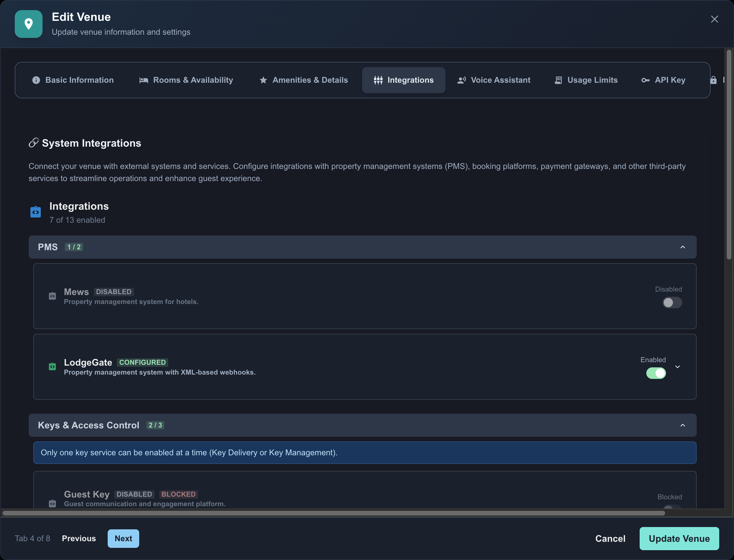The width and height of the screenshot is (734, 560).
Task: Click the 'Only one key service' notice
Action: tap(365, 453)
